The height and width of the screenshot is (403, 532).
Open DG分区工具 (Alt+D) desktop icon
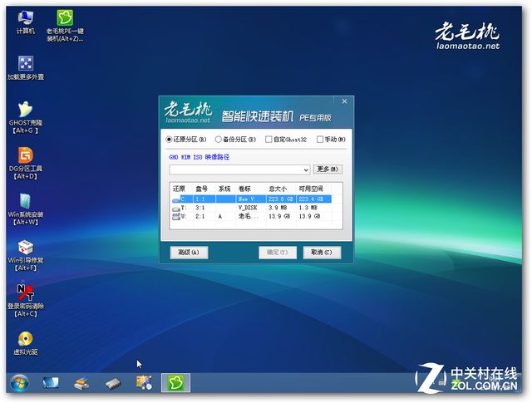pyautogui.click(x=26, y=163)
